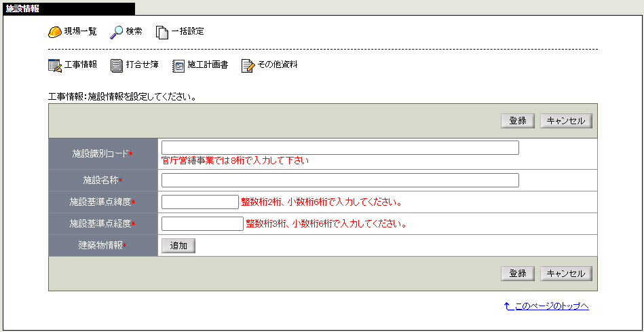Go to the 打合せ簿 menu label
644x332 pixels.
point(142,64)
